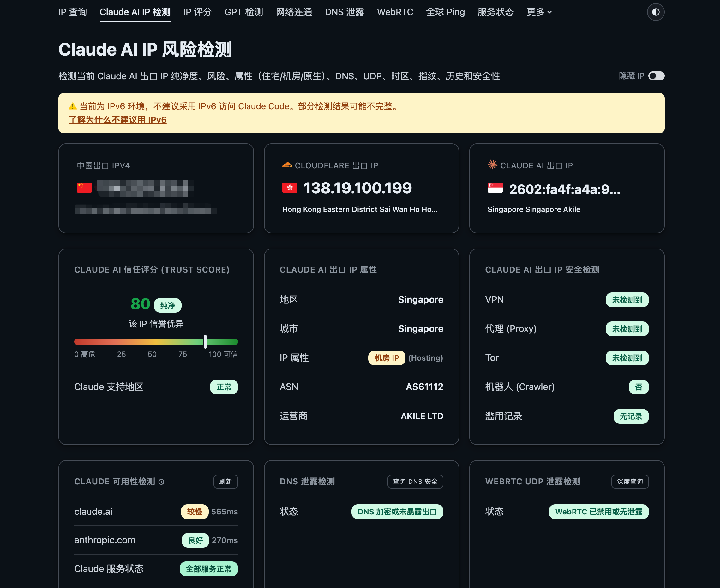Click the trust score slider handle
Screen dimensions: 720x588
(x=205, y=341)
